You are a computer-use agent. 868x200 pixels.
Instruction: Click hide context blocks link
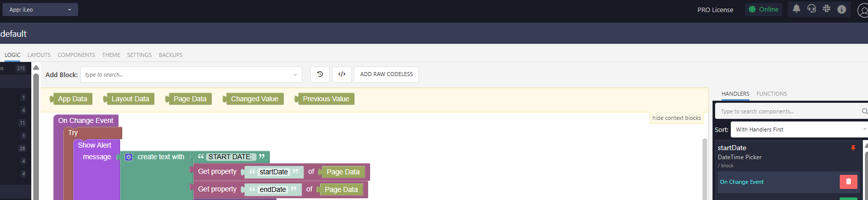pos(676,118)
